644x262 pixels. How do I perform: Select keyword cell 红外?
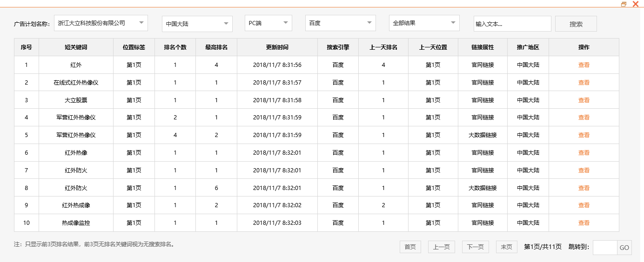(76, 65)
